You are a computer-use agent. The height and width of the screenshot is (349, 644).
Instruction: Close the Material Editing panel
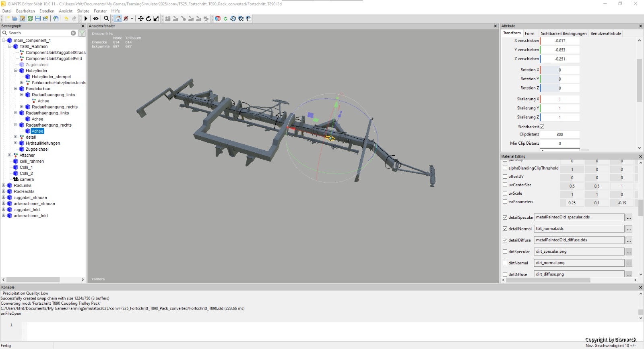coord(640,156)
